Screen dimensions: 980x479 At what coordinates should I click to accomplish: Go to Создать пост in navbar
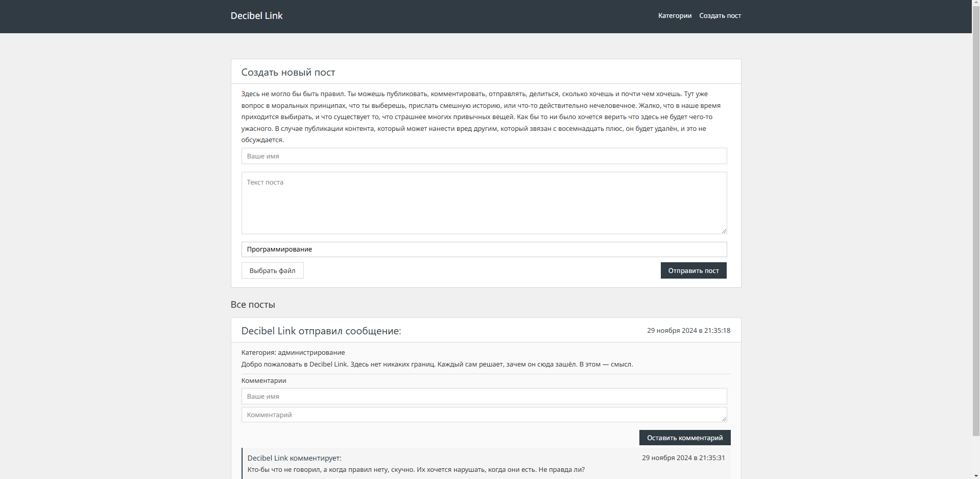click(720, 16)
